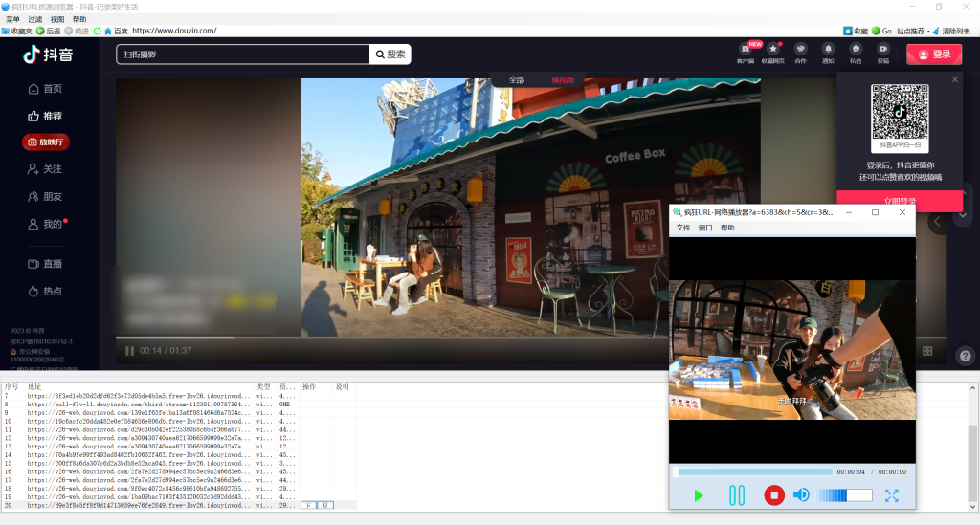The image size is (980, 525).
Task: Open the 过滤 menu
Action: pyautogui.click(x=35, y=19)
